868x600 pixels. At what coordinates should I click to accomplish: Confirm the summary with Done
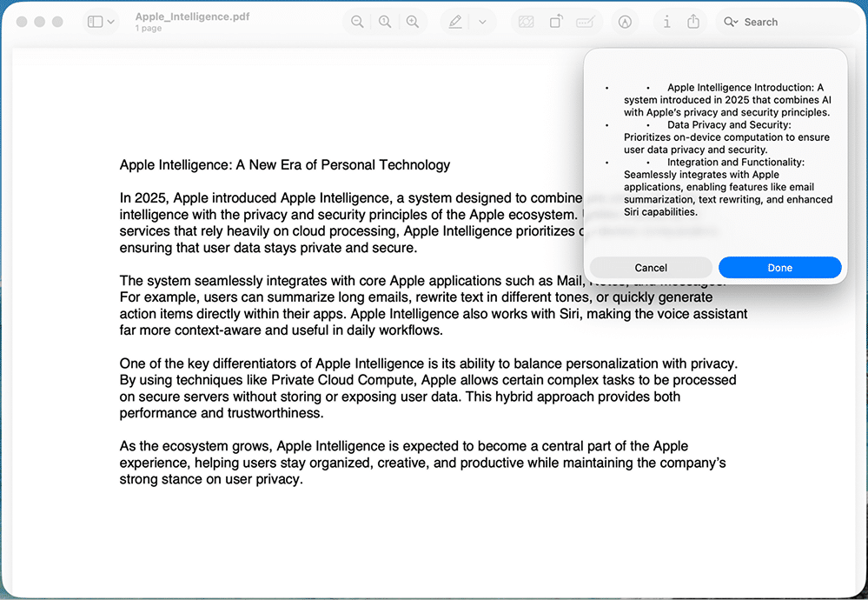(x=779, y=267)
